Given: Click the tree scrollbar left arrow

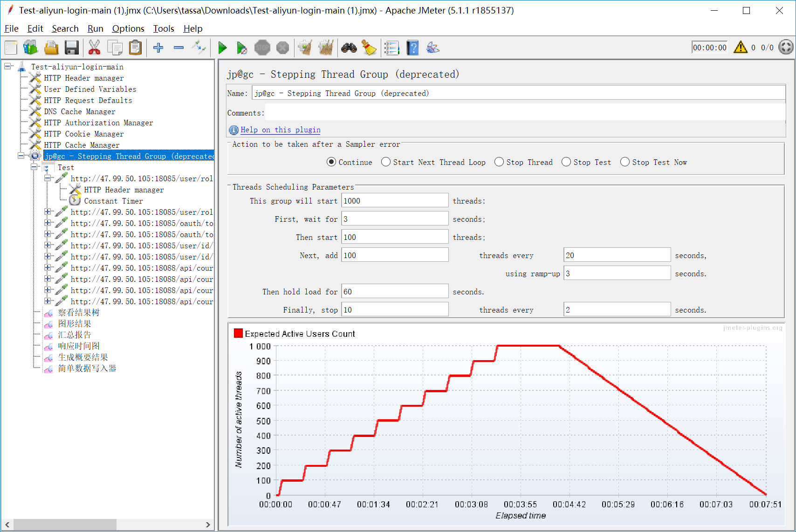Looking at the screenshot, I should pos(7,525).
